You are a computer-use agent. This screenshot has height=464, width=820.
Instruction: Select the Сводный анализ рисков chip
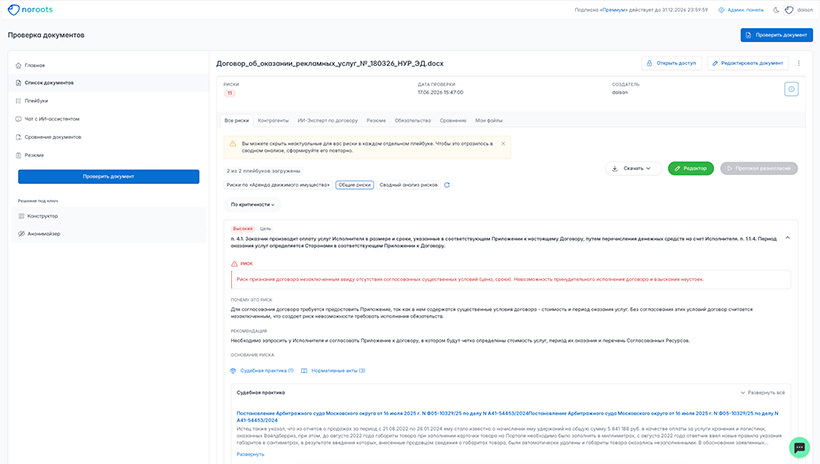[x=408, y=185]
